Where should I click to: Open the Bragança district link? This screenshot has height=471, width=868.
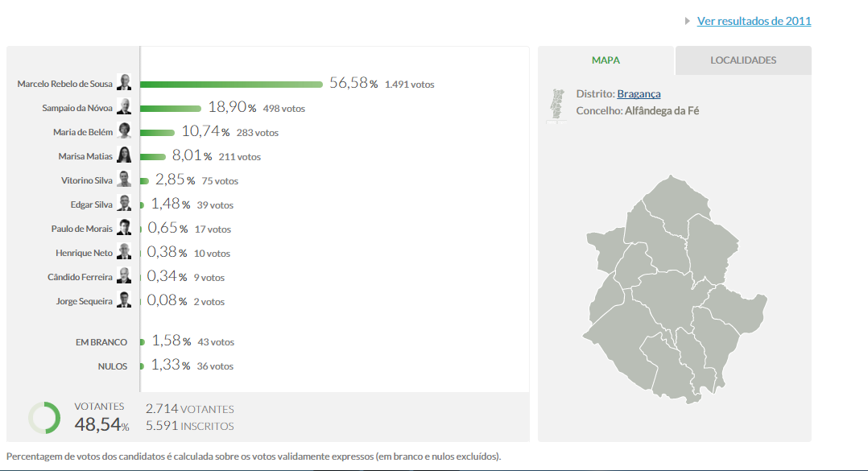[639, 94]
